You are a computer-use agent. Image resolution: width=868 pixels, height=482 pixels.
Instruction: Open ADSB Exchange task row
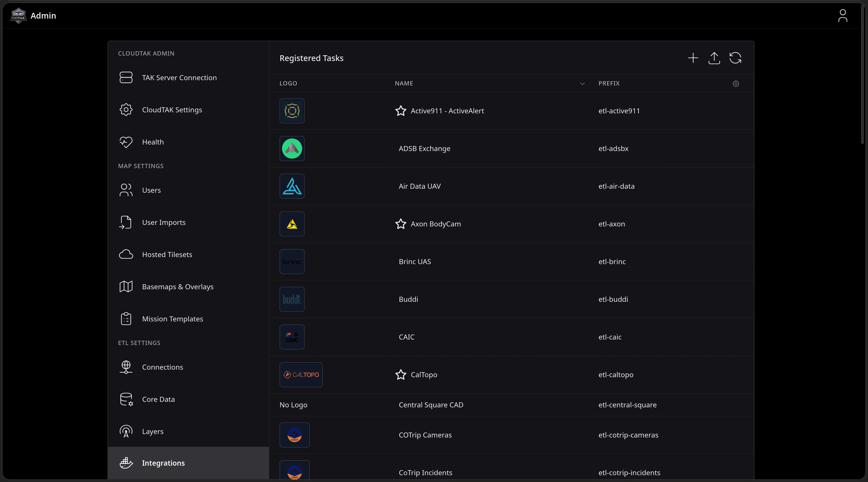[512, 149]
